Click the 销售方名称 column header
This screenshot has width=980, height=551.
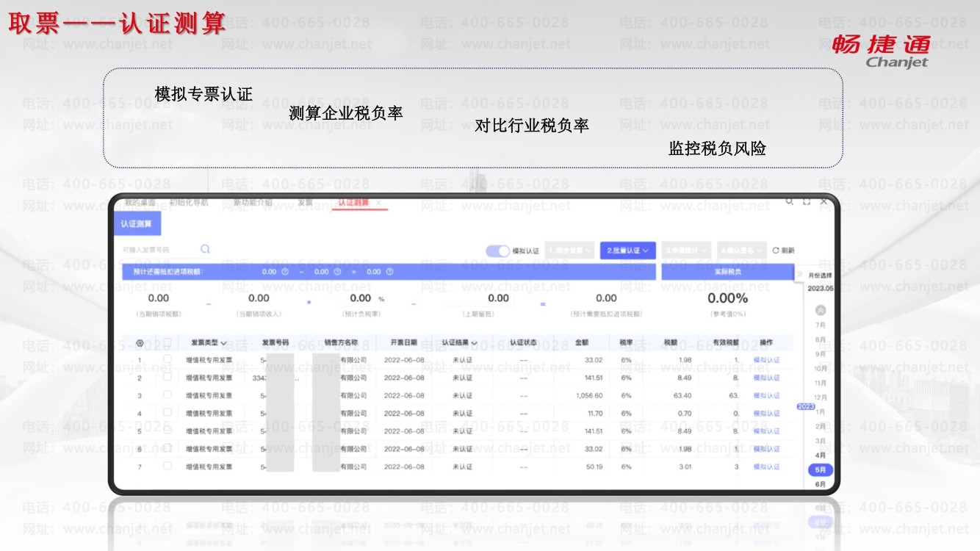341,342
